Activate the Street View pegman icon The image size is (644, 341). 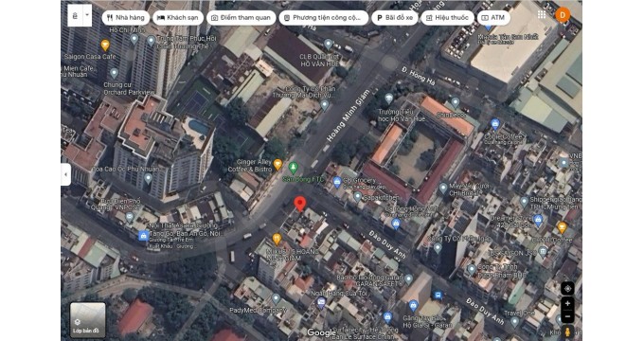click(x=567, y=332)
